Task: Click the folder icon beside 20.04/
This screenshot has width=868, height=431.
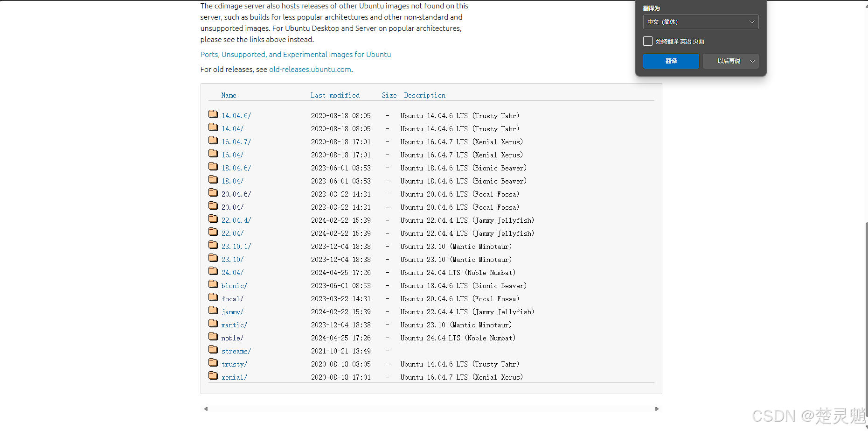Action: coord(213,205)
